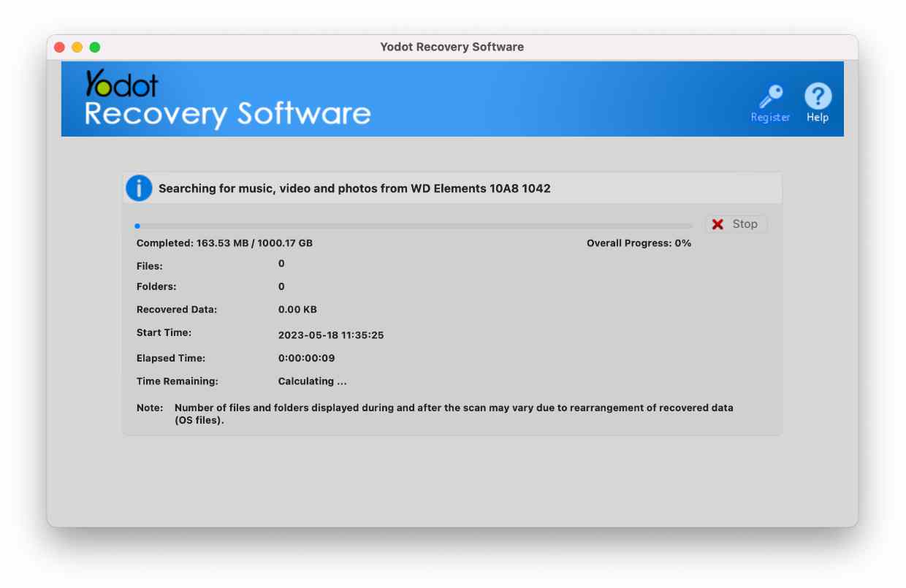
Task: Click the Yodot Recovery Software logo
Action: 227,99
